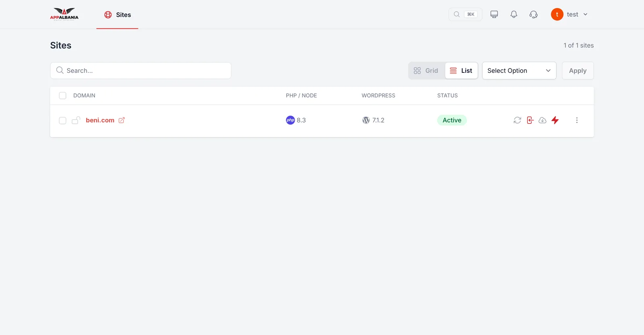The image size is (644, 335).
Task: Click the PHP version 8.3 value
Action: click(x=301, y=120)
